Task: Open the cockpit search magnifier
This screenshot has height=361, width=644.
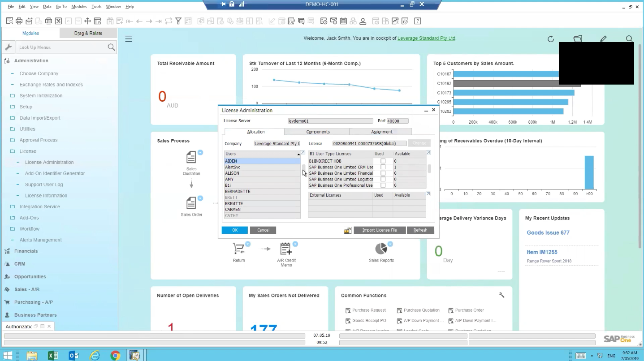Action: 629,39
